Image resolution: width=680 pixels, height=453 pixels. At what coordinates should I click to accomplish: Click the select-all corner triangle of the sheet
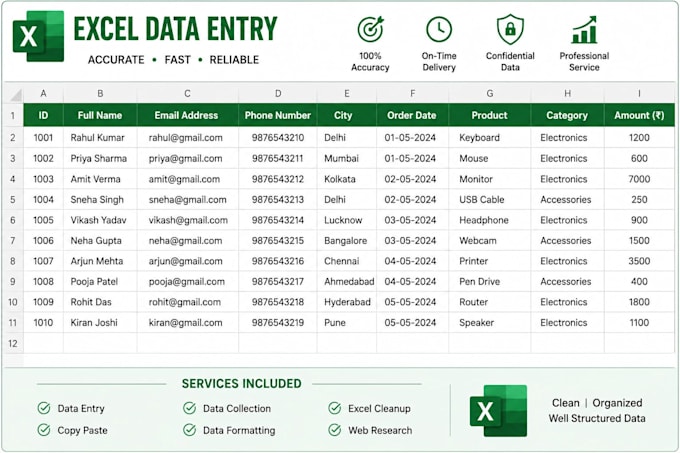point(16,95)
